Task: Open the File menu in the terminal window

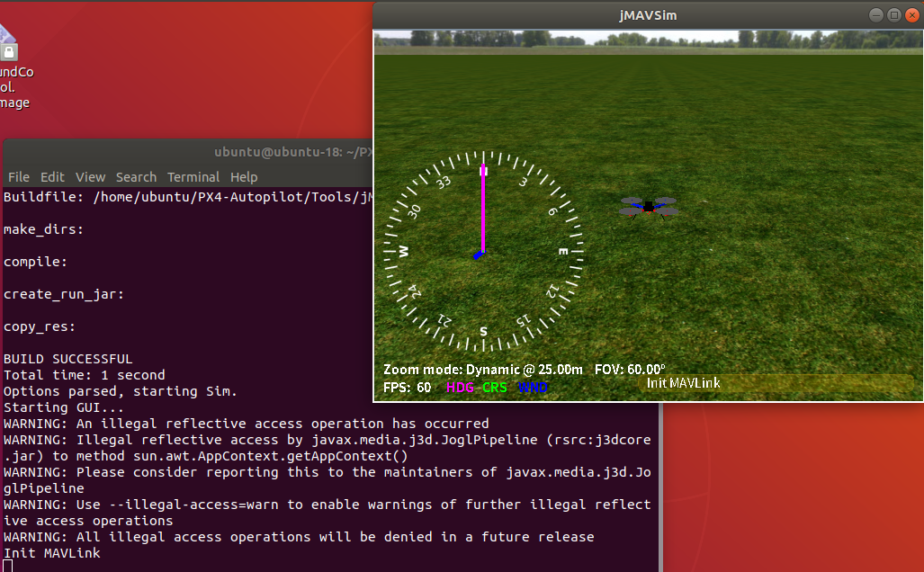Action: coord(19,176)
